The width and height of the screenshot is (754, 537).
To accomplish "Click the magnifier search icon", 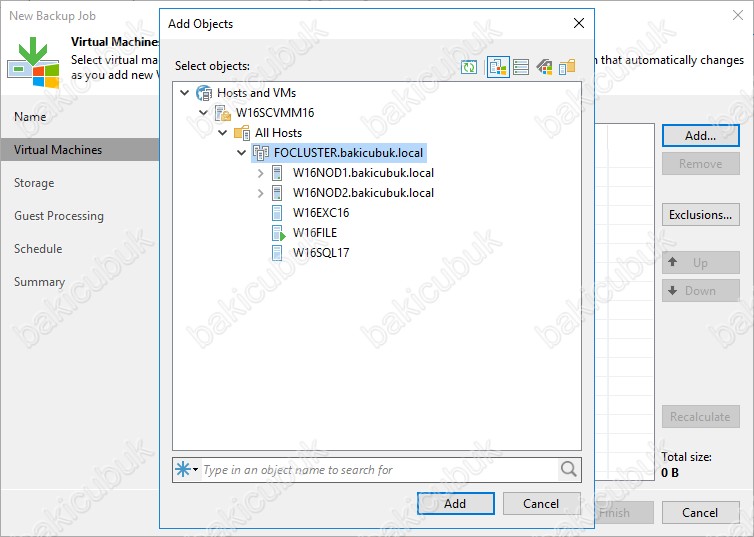I will coord(568,469).
